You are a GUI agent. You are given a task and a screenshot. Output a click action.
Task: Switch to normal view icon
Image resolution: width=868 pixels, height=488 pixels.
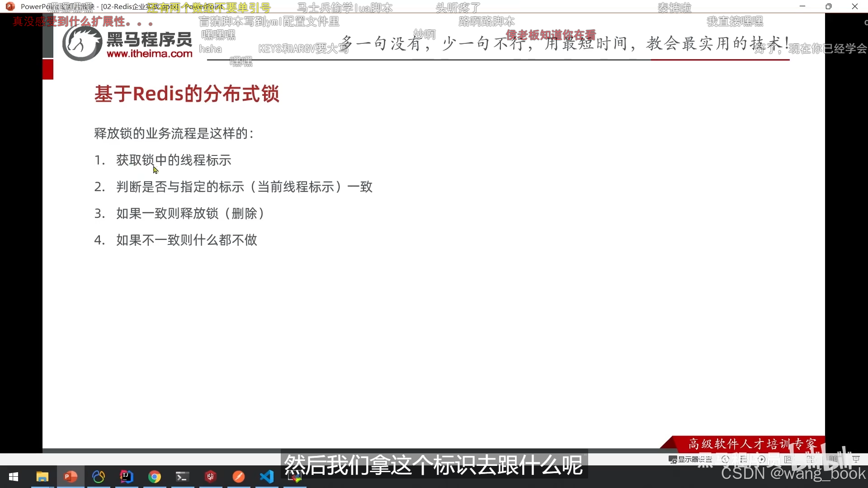pos(788,459)
